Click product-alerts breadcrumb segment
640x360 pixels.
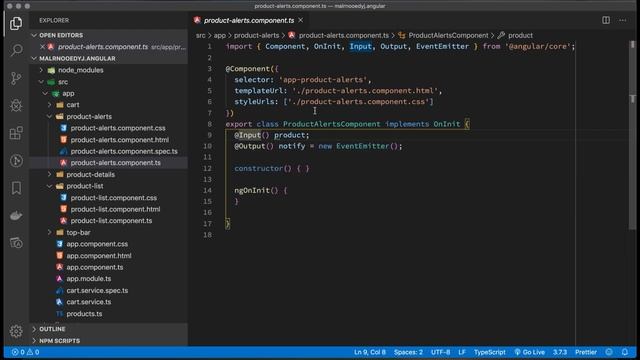coord(256,36)
